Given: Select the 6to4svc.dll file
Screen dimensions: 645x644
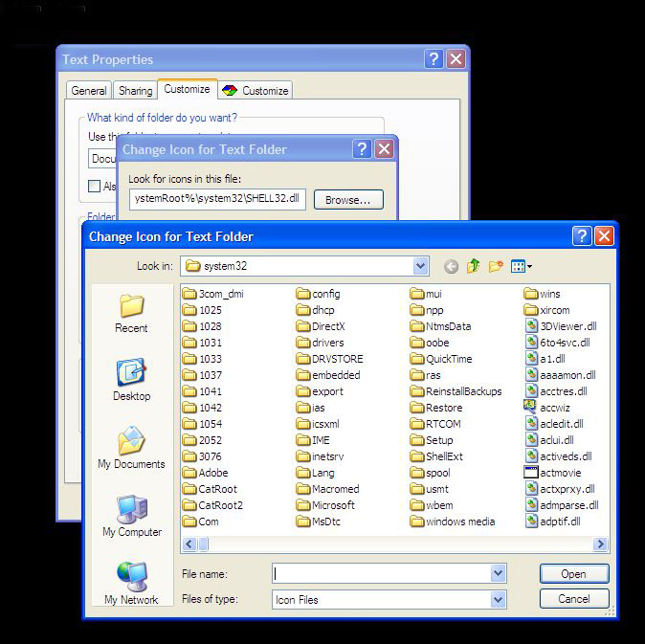Looking at the screenshot, I should pos(558,343).
